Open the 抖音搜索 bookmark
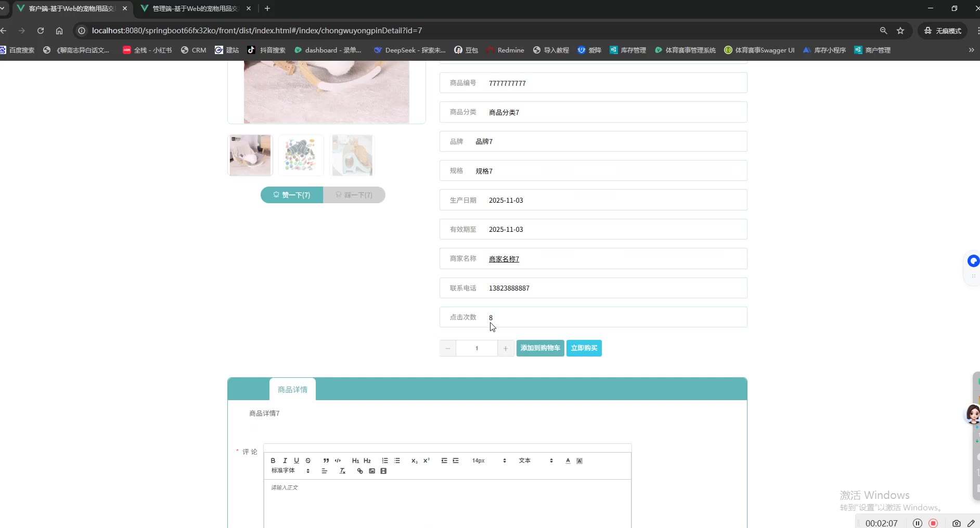Screen dimensions: 980x528 [266, 50]
